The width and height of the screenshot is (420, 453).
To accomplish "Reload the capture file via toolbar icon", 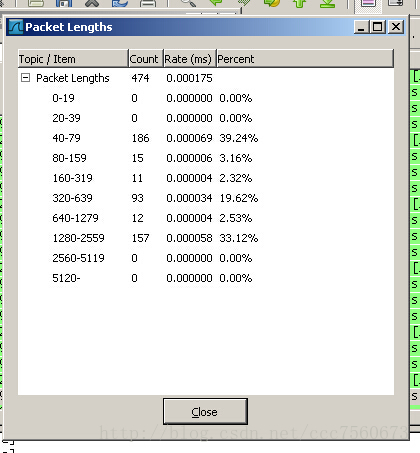I will tap(120, 3).
